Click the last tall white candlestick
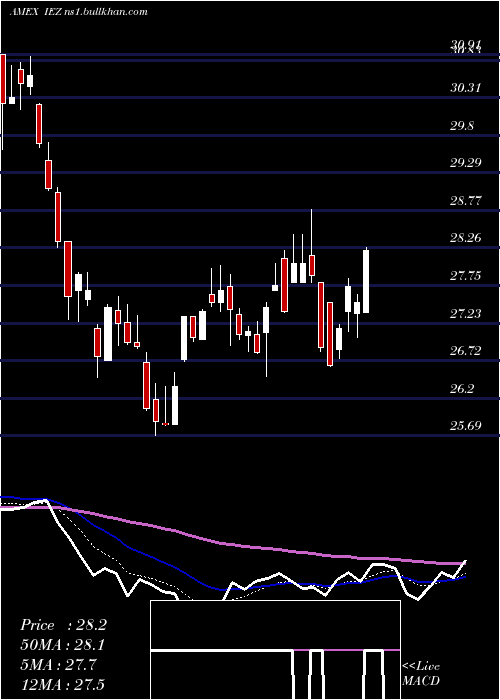Viewport: 500px width, 700px height. tap(366, 280)
